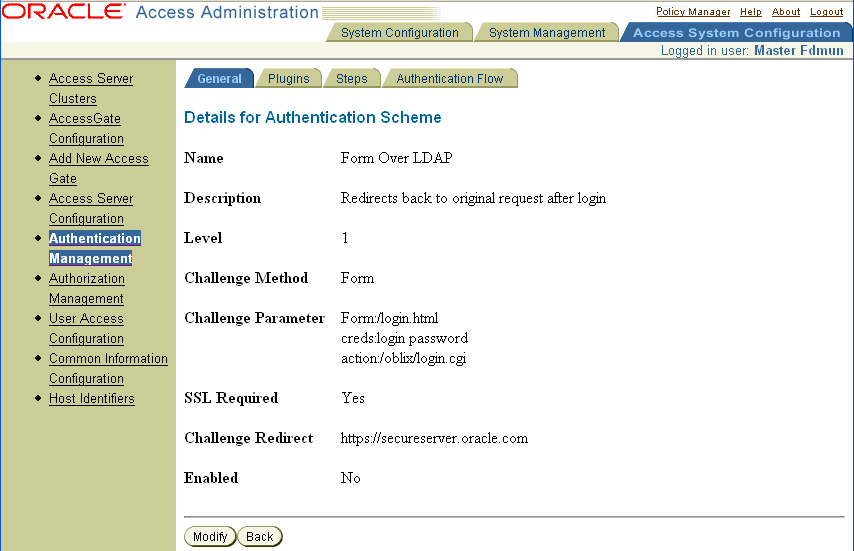The image size is (854, 551).
Task: Switch to System Management tab
Action: click(547, 33)
